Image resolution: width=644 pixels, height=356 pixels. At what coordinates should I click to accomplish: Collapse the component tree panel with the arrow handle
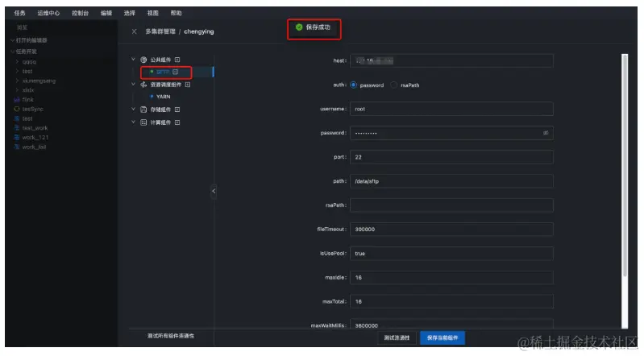tap(214, 191)
